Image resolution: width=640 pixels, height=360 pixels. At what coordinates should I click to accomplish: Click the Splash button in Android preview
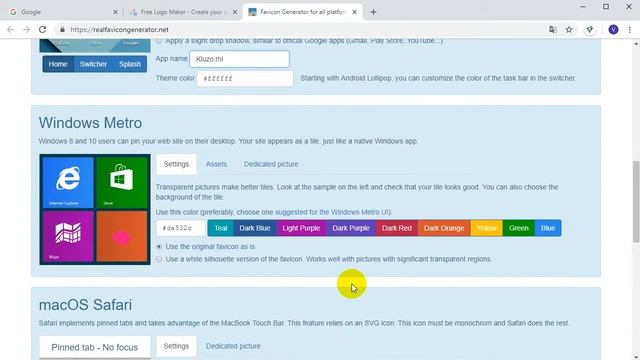[x=130, y=64]
